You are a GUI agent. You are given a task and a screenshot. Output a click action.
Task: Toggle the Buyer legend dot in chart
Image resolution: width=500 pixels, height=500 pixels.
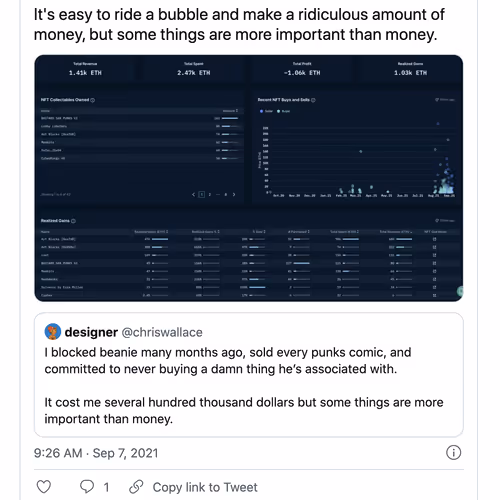[279, 111]
